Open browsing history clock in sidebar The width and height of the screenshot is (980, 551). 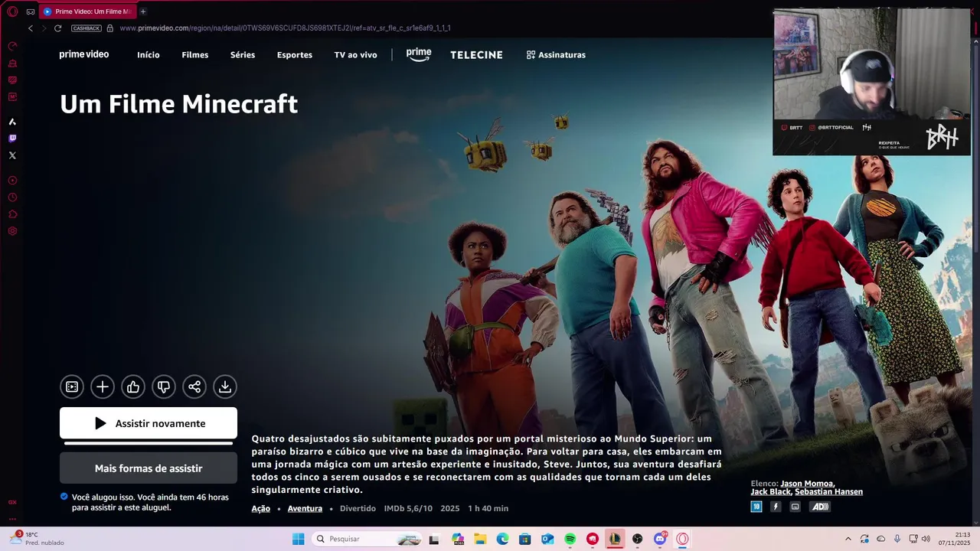tap(12, 197)
